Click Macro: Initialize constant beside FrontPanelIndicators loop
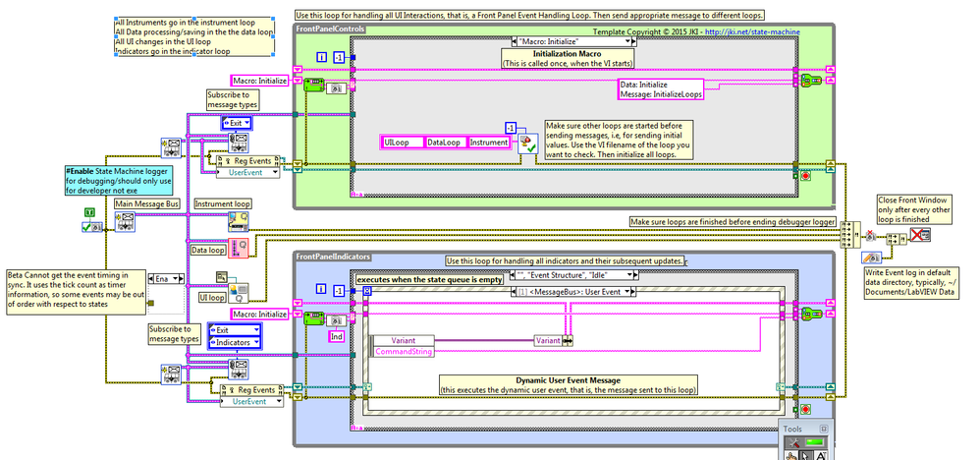The image size is (980, 460). 260,314
